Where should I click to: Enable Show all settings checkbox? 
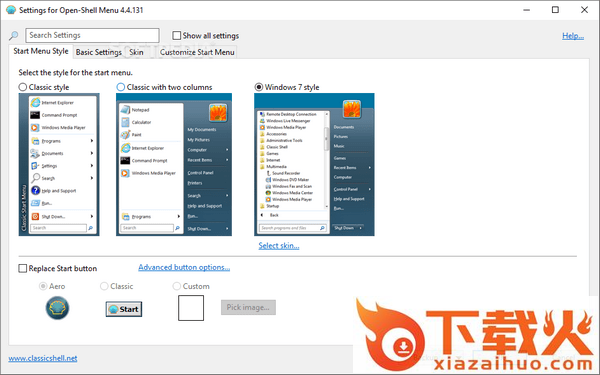pyautogui.click(x=176, y=36)
